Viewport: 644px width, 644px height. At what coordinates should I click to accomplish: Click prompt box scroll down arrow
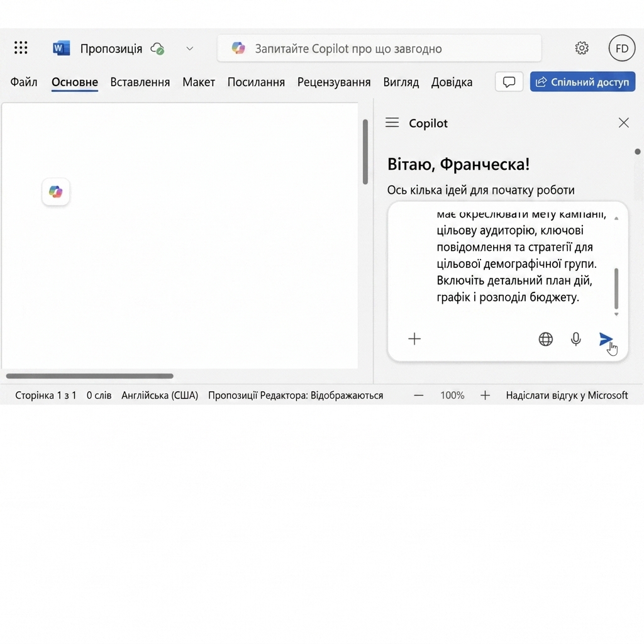coord(616,314)
